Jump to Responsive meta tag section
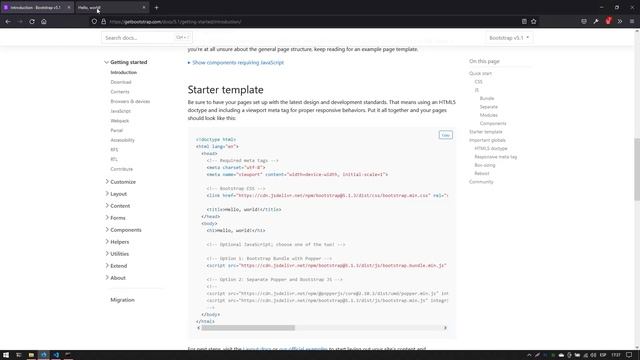The width and height of the screenshot is (640, 360). click(496, 157)
